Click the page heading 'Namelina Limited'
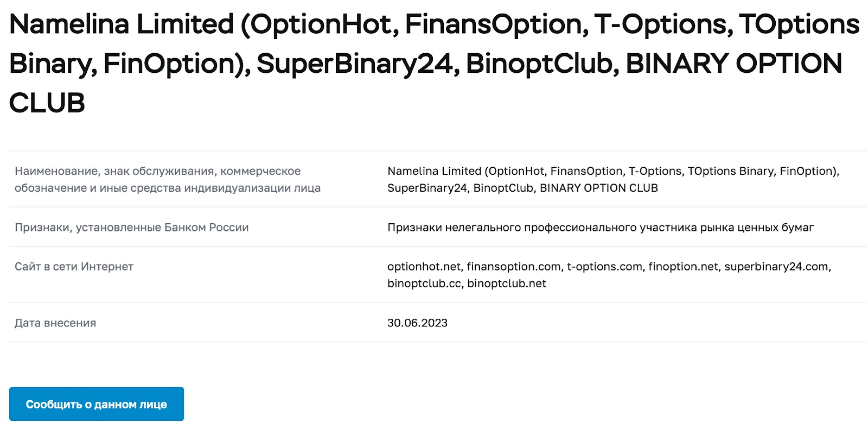The height and width of the screenshot is (435, 868). click(x=122, y=24)
